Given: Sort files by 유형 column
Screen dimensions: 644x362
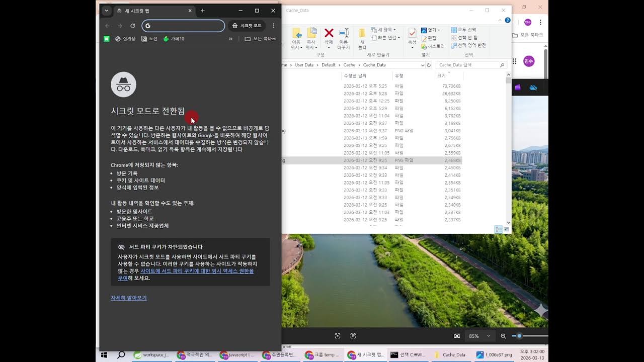Looking at the screenshot, I should (x=414, y=75).
